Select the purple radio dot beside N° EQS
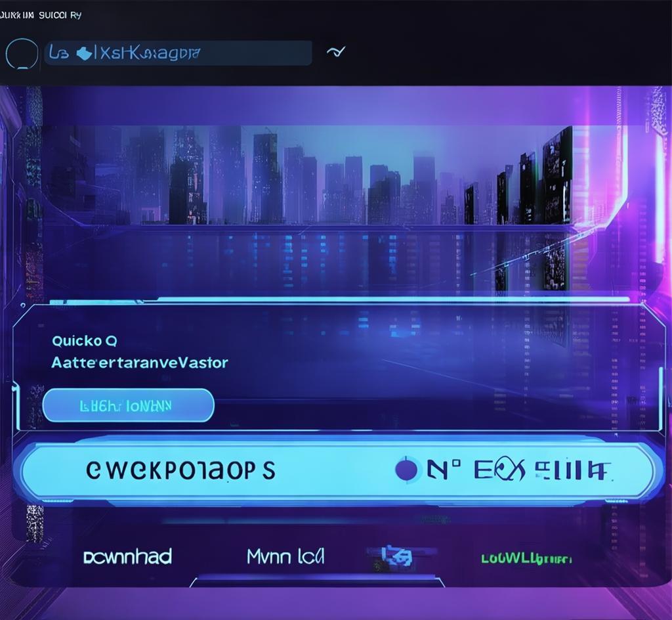The width and height of the screenshot is (672, 620). pyautogui.click(x=406, y=470)
